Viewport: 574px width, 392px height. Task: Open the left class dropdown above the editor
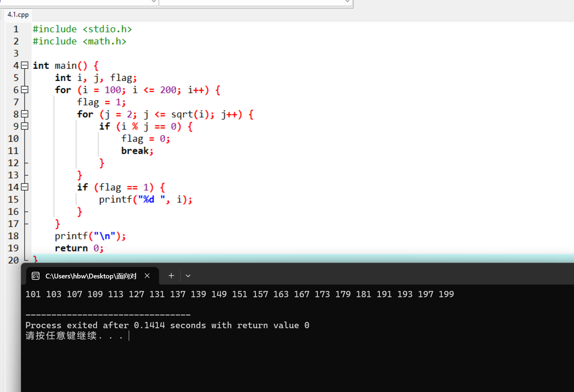pos(154,1)
